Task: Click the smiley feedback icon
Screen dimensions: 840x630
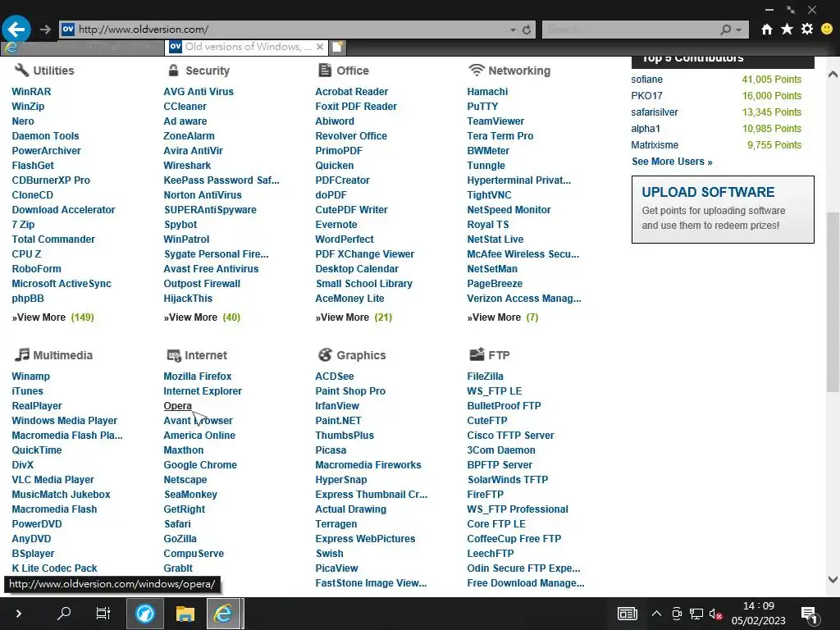Action: pos(827,29)
